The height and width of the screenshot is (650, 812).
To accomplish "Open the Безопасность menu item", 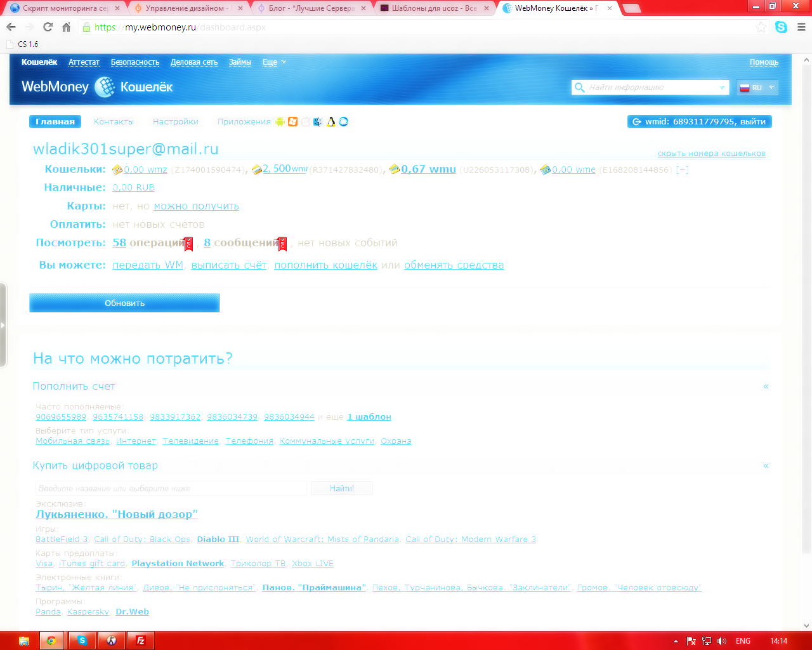I will [x=135, y=62].
